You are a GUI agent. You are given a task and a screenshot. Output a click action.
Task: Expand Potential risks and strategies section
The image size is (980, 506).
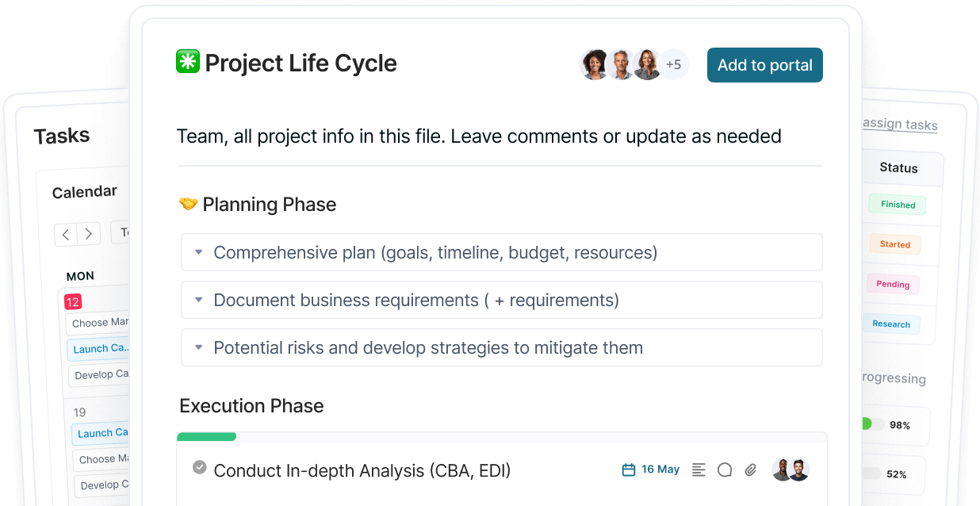(x=501, y=347)
